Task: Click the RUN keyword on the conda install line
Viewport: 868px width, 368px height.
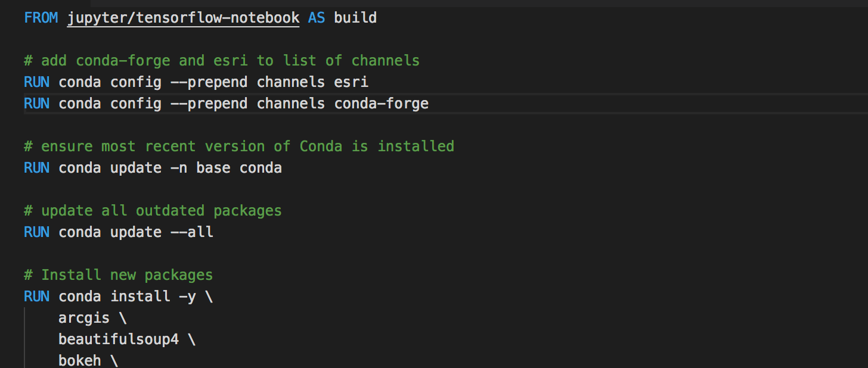Action: tap(37, 297)
